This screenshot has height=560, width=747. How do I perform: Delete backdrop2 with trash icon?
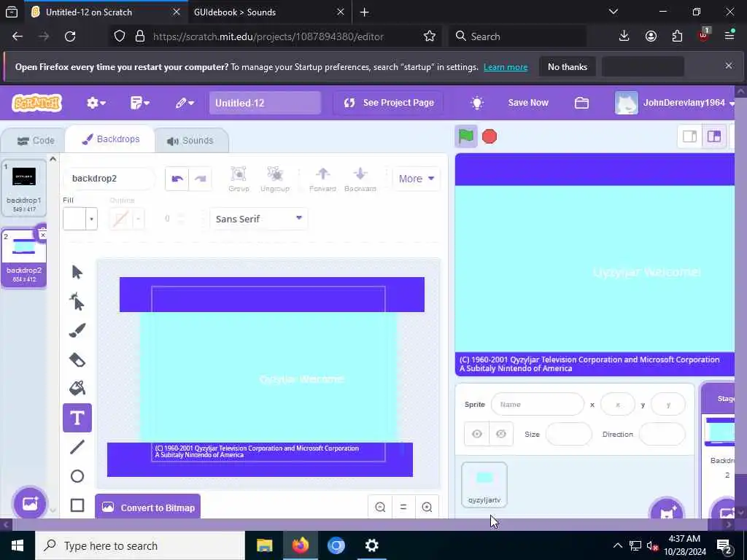coord(42,233)
